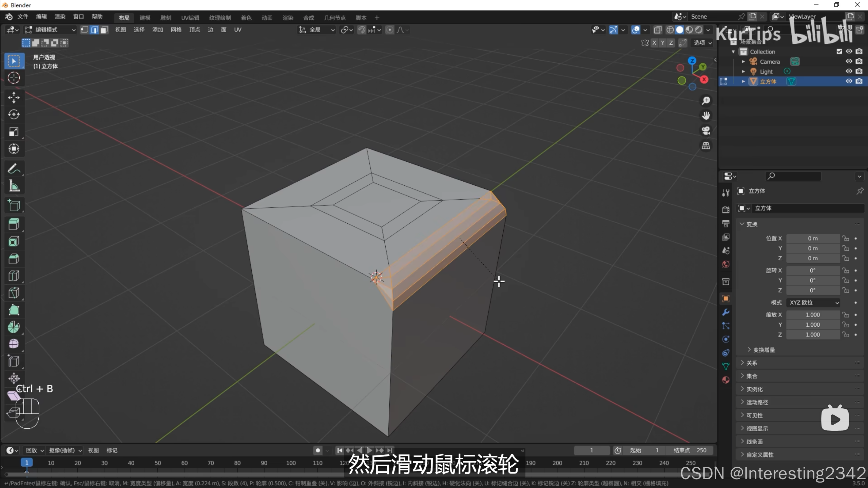Select the Move tool in toolbar
This screenshot has height=488, width=868.
pyautogui.click(x=14, y=98)
